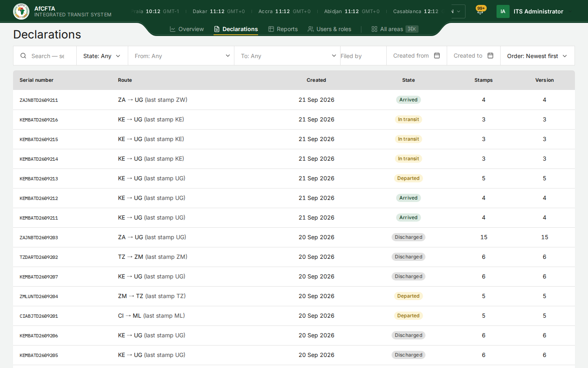Click In transit badge for KEMBATD2609216
The image size is (588, 368).
408,119
